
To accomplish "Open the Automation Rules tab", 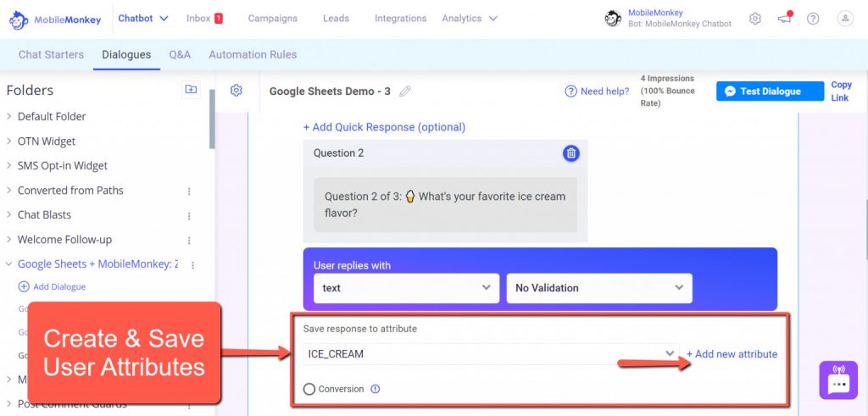I will (x=253, y=55).
